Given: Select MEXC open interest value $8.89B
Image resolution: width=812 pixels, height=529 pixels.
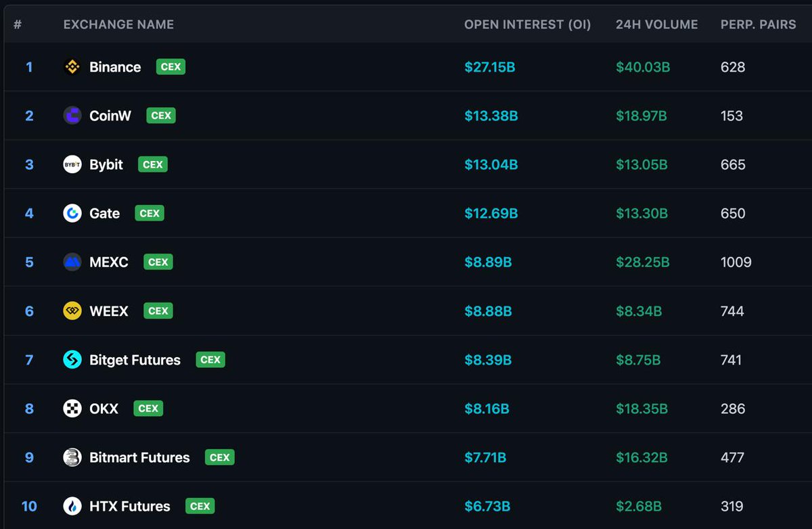Looking at the screenshot, I should (x=488, y=262).
